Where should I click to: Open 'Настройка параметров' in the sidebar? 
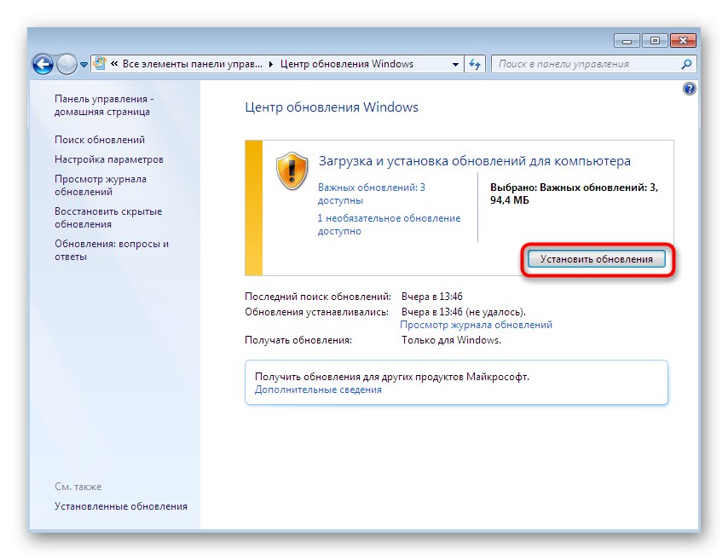(x=109, y=159)
